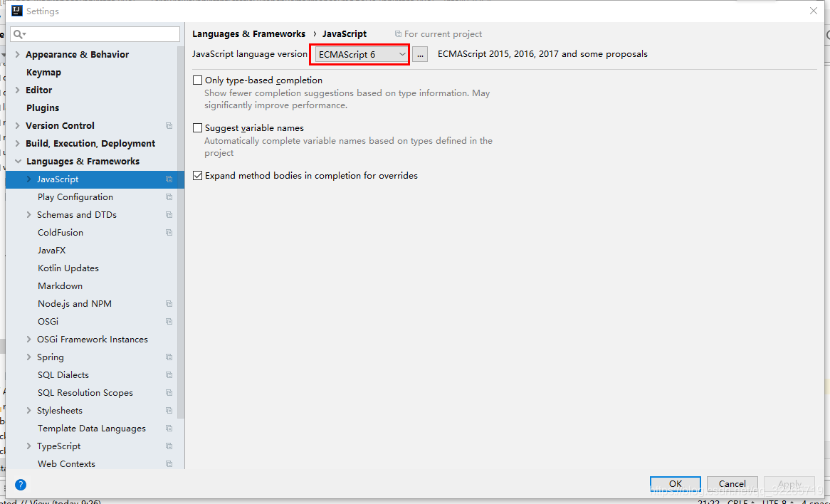
Task: Select 'Languages & Frameworks' in the breadcrumb
Action: tap(248, 33)
